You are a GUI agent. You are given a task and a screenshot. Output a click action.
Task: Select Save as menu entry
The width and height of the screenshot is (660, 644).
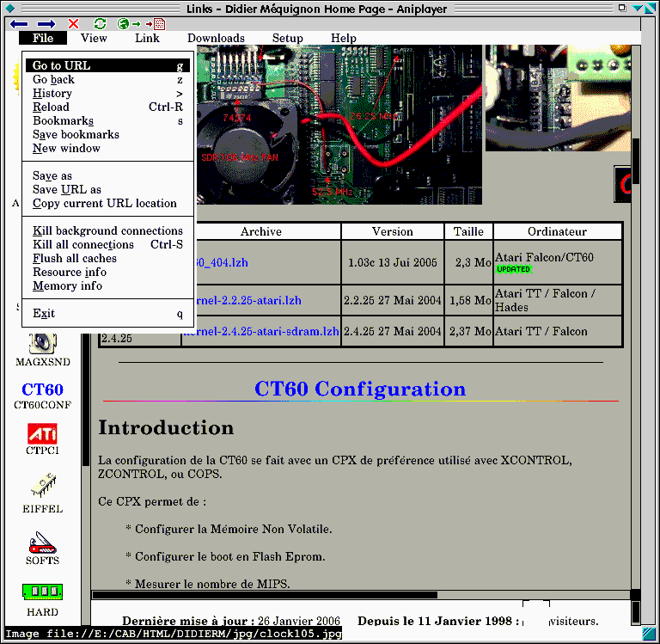pyautogui.click(x=107, y=175)
